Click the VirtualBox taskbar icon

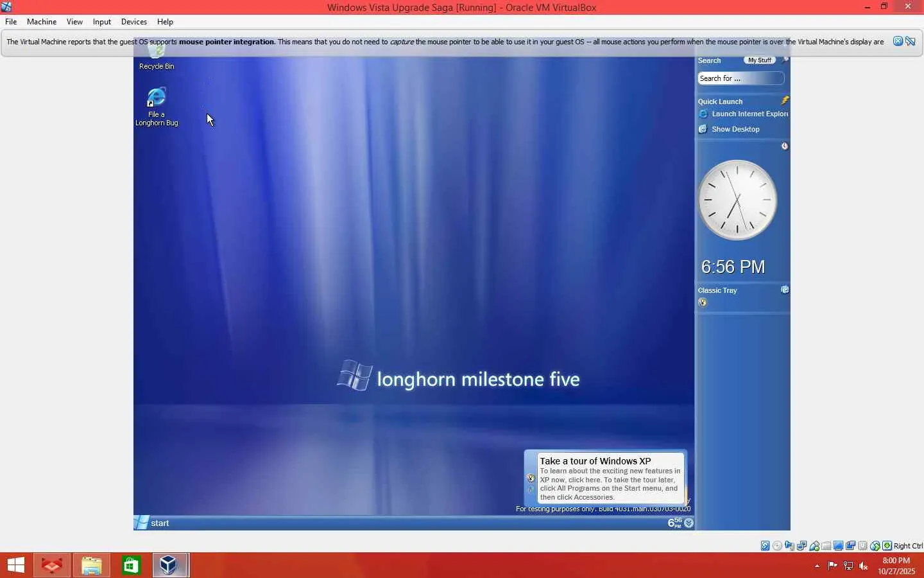coord(170,565)
